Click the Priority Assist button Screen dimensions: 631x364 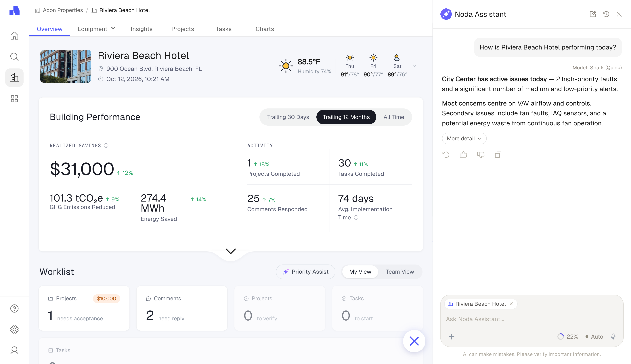point(305,272)
